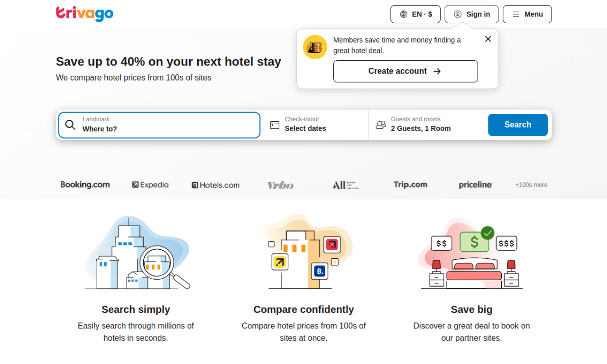Screen dimensions: 607x364
Task: Click the guests icon next to Guests and rooms
Action: click(380, 125)
